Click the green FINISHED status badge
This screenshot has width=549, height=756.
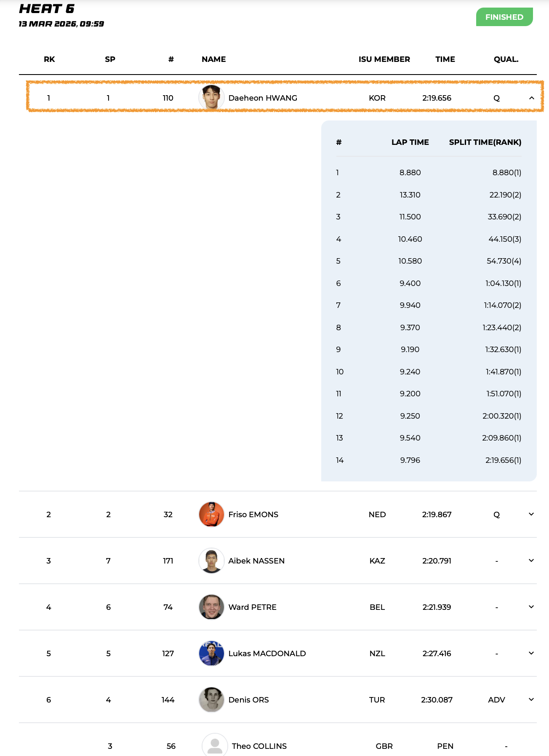(x=504, y=17)
